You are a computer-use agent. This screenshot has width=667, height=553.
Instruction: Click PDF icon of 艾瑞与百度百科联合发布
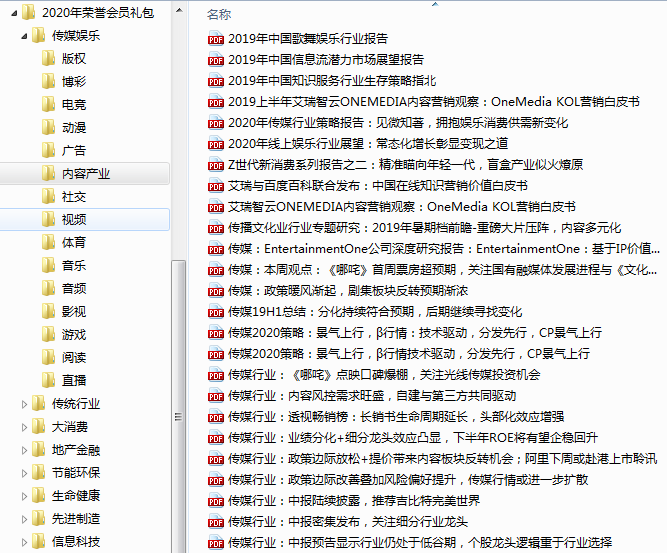[x=216, y=185]
